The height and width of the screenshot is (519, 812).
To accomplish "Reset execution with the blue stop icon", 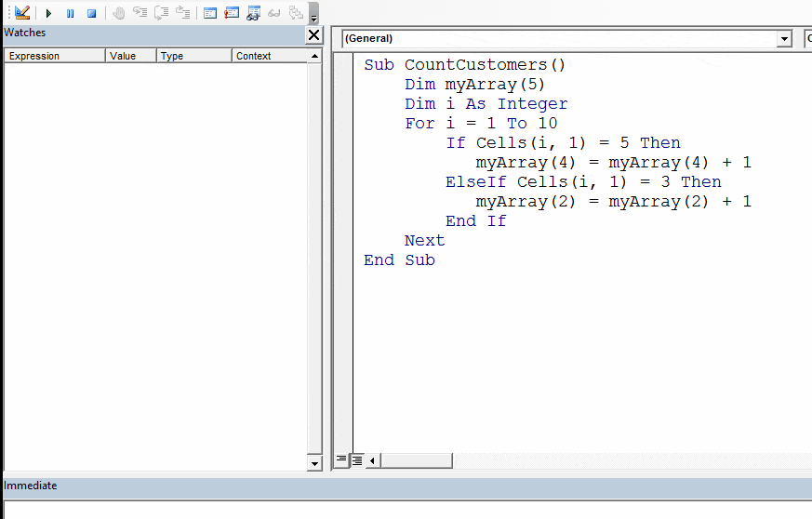I will point(92,13).
